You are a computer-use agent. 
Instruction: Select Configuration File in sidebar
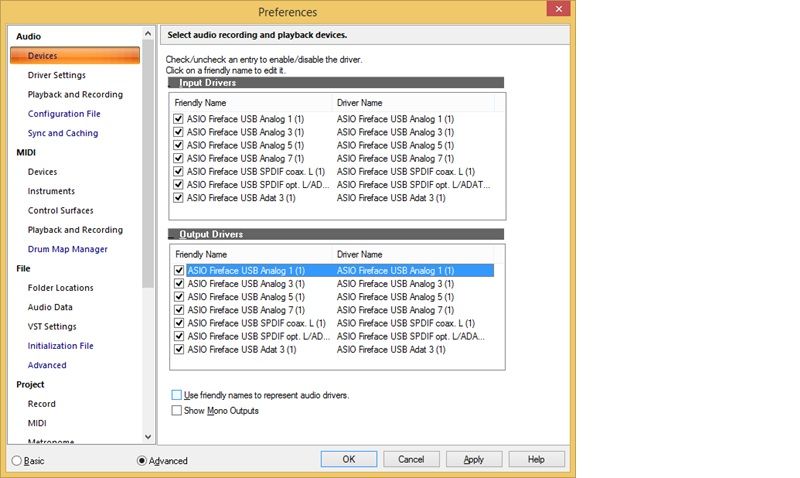coord(64,114)
